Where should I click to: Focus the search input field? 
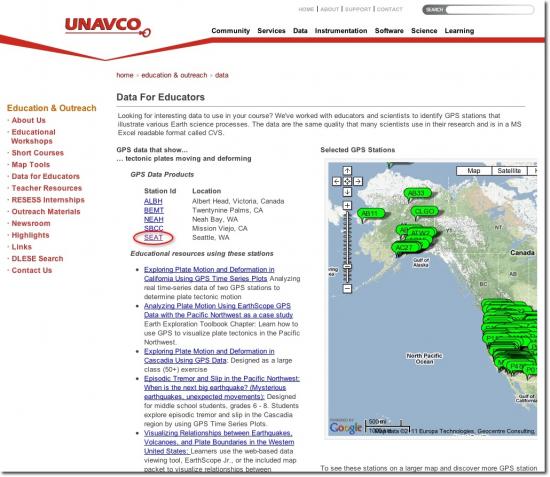click(x=489, y=9)
